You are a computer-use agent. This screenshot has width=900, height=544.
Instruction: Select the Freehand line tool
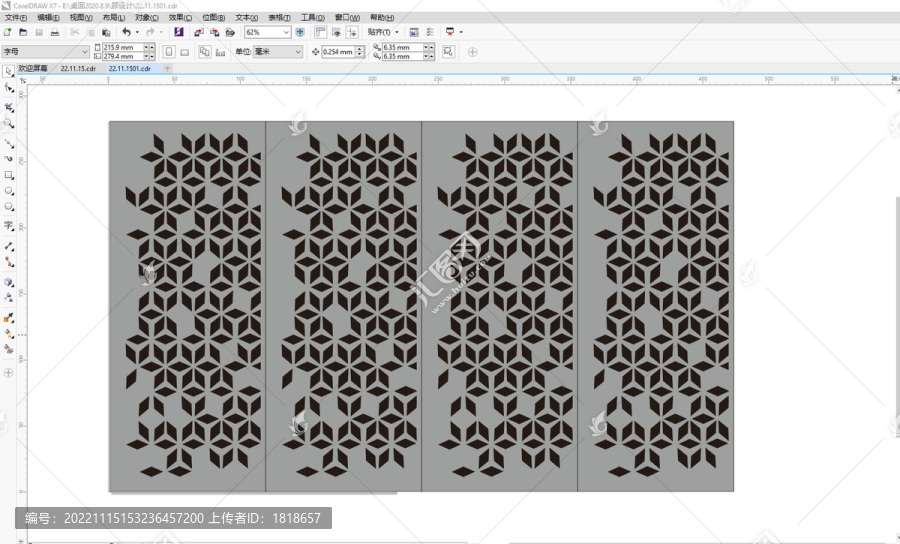pos(9,142)
